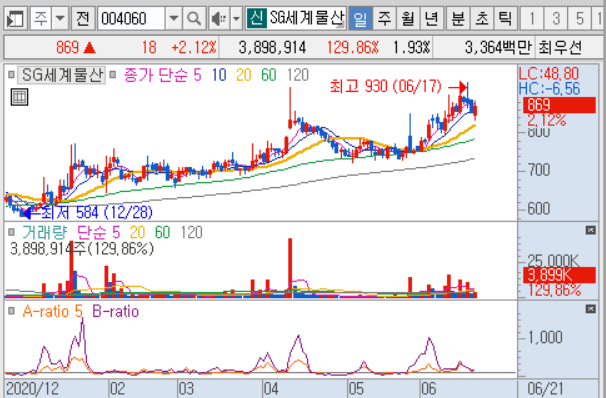Click the B-ratio indicator label

click(x=115, y=311)
